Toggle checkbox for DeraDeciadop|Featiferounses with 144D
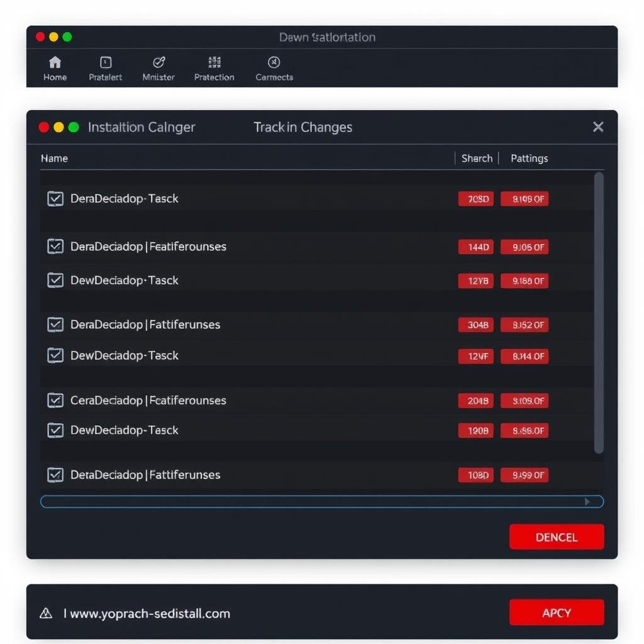The width and height of the screenshot is (644, 644). [55, 247]
